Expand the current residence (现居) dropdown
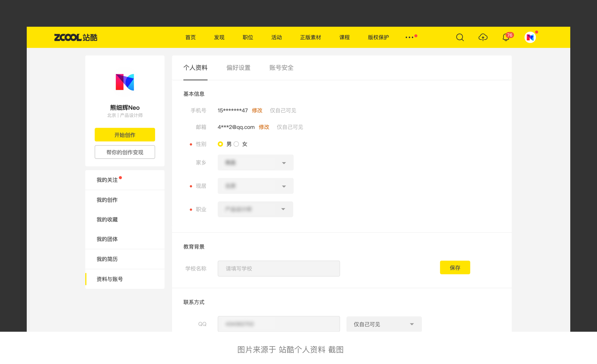The height and width of the screenshot is (364, 597). click(255, 186)
